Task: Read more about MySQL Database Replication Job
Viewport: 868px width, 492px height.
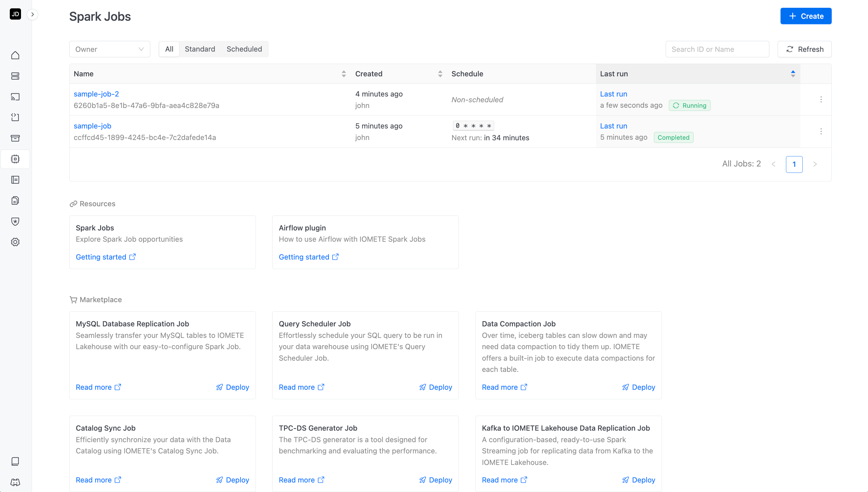Action: point(98,387)
